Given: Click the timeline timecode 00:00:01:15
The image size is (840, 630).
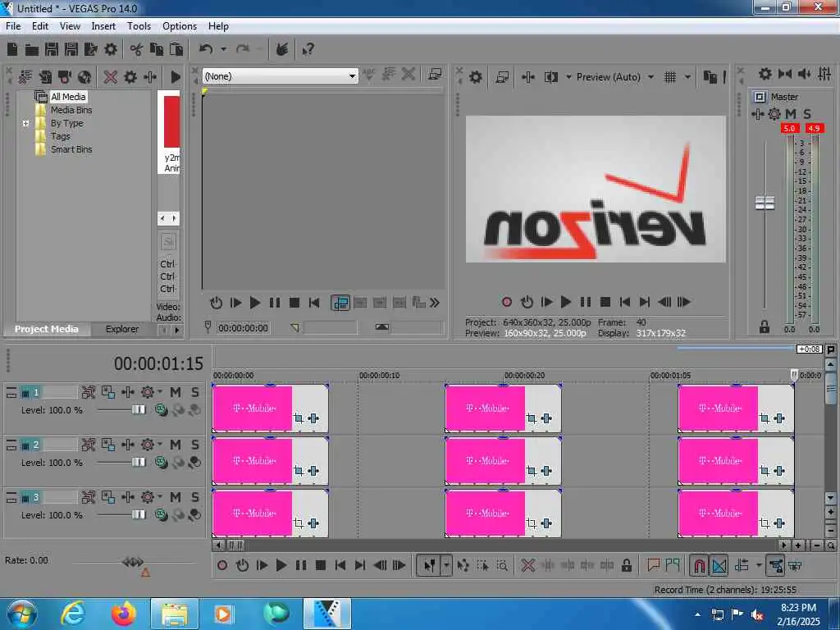Looking at the screenshot, I should (158, 363).
